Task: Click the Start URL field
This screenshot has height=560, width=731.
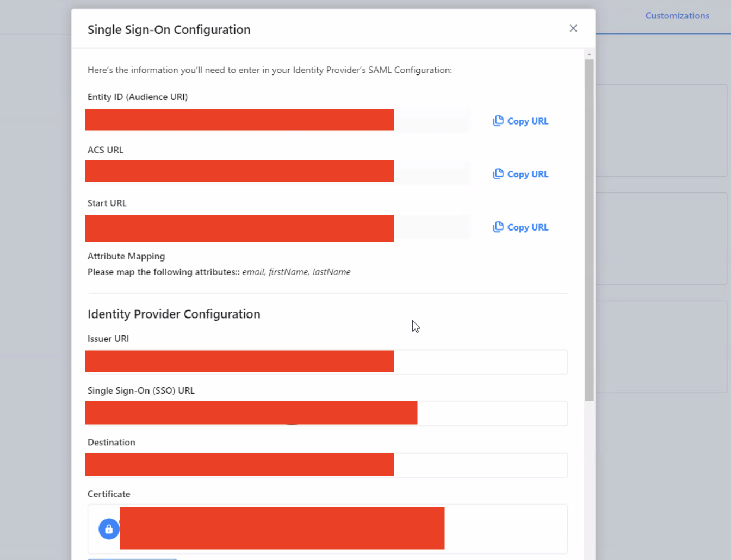Action: pyautogui.click(x=278, y=227)
